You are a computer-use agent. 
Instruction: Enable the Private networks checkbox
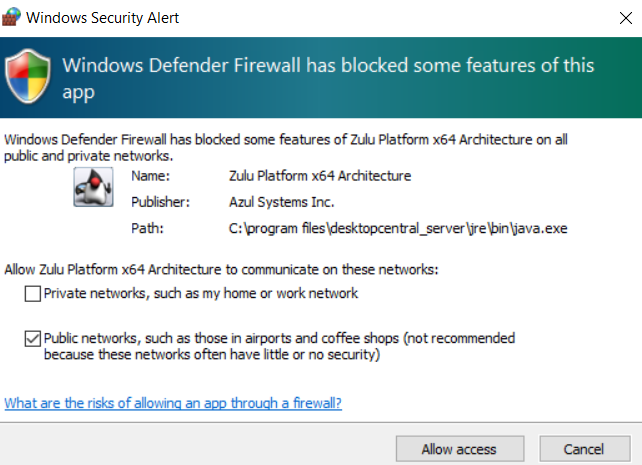(33, 294)
